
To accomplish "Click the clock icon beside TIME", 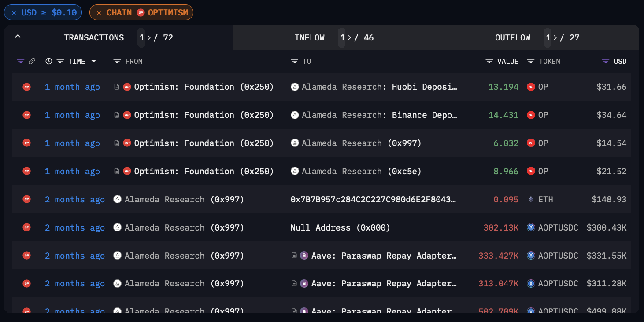I will point(49,62).
